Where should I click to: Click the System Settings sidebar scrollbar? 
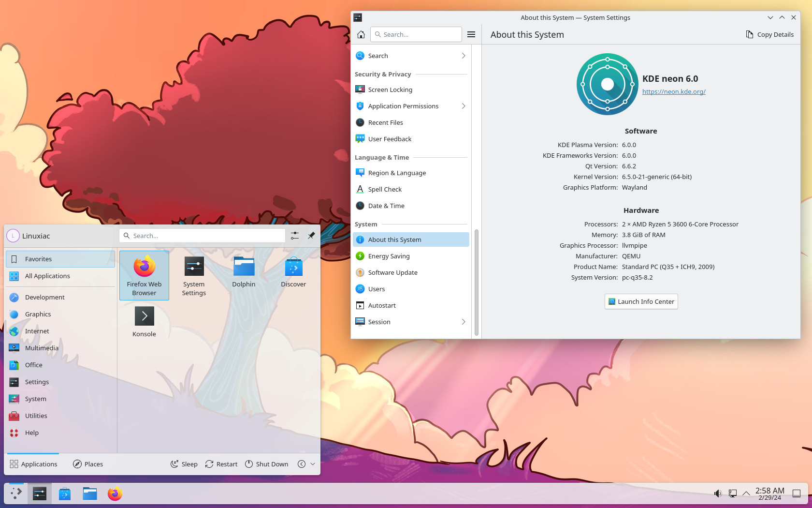476,283
